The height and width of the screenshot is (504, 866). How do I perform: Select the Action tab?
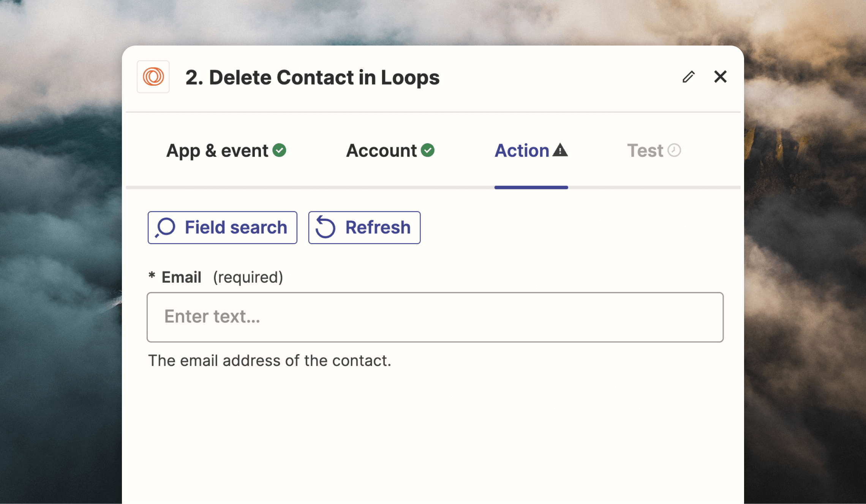531,151
